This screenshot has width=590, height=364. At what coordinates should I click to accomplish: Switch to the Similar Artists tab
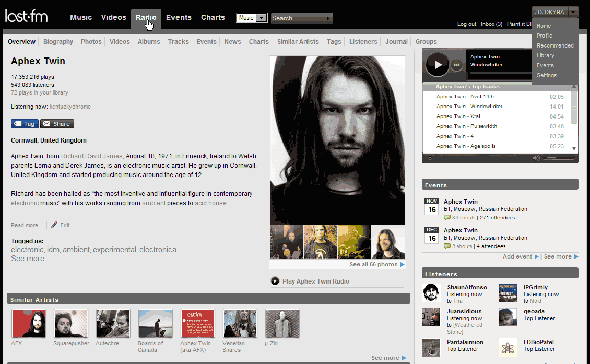(298, 41)
